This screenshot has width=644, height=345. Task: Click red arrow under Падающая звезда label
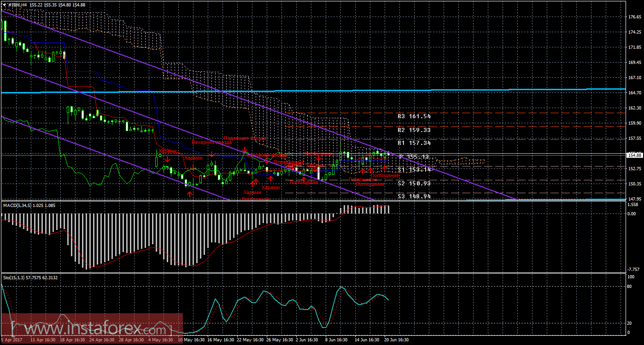[x=245, y=150]
